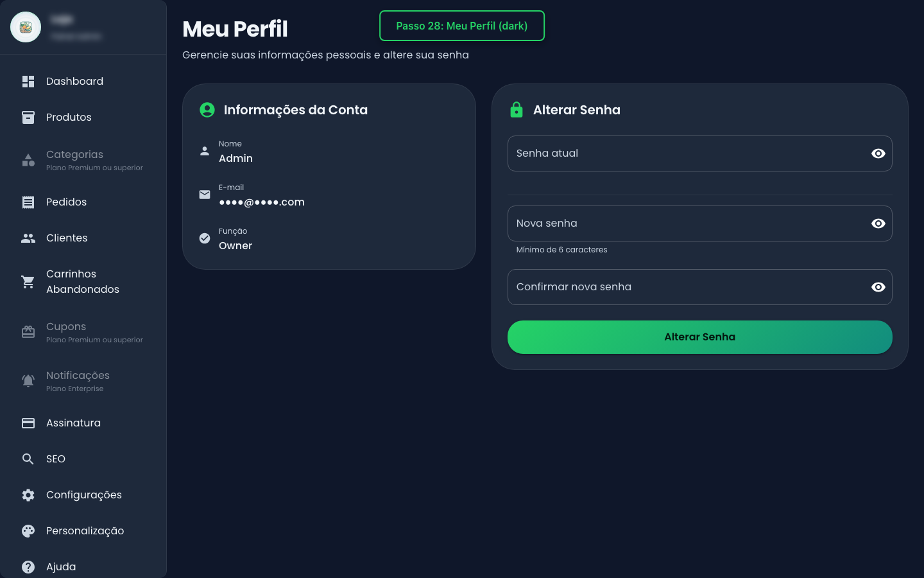
Task: Open Produtos via its box icon
Action: 28,117
